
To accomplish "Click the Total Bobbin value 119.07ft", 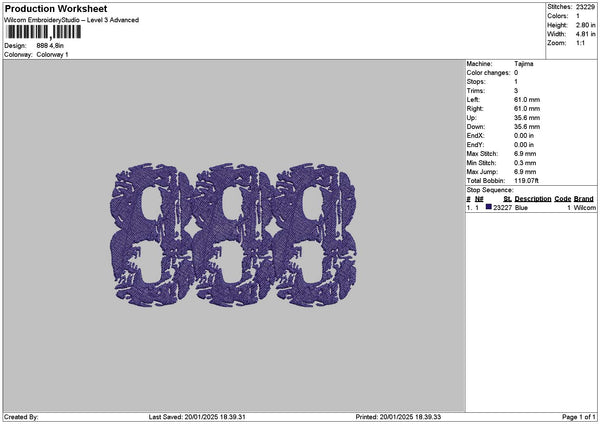I will 530,181.
